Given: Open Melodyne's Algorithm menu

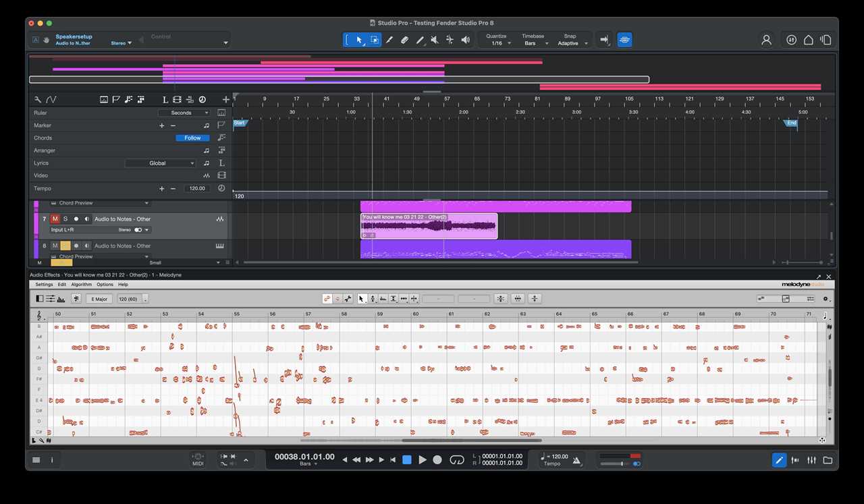Looking at the screenshot, I should click(x=81, y=284).
